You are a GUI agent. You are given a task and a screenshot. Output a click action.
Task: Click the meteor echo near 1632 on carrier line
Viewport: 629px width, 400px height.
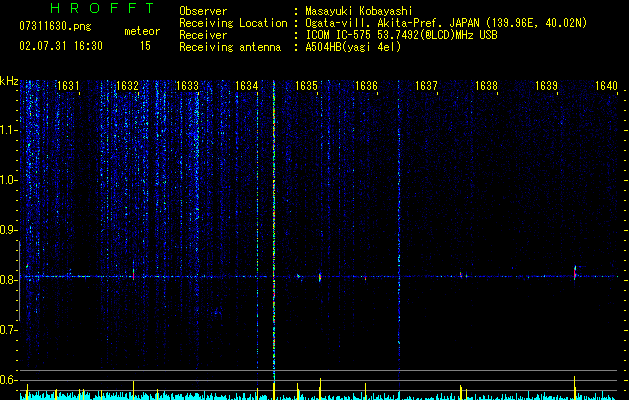(x=134, y=274)
